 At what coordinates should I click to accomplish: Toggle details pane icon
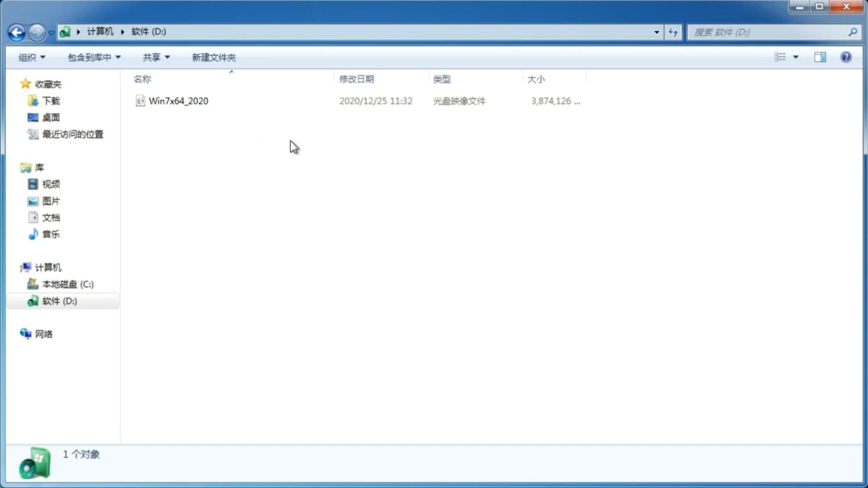820,57
